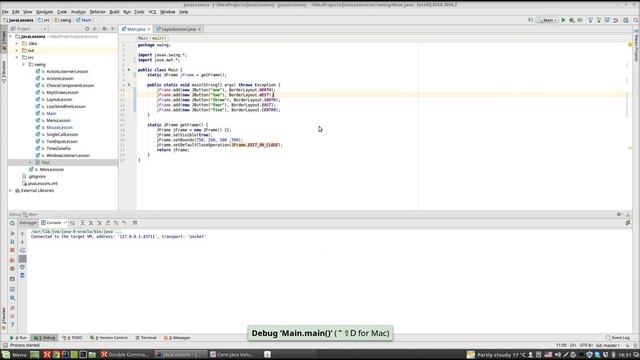640x360 pixels.
Task: Collapse the src folder in project tree
Action: coord(17,58)
